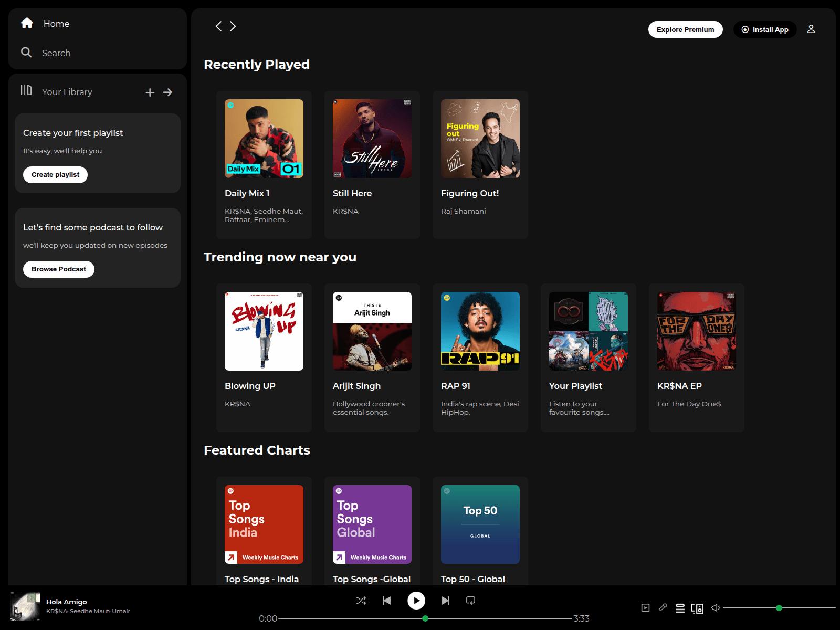
Task: Click the KR$NA· Seedhe Maut· Umair artist line
Action: (x=88, y=611)
